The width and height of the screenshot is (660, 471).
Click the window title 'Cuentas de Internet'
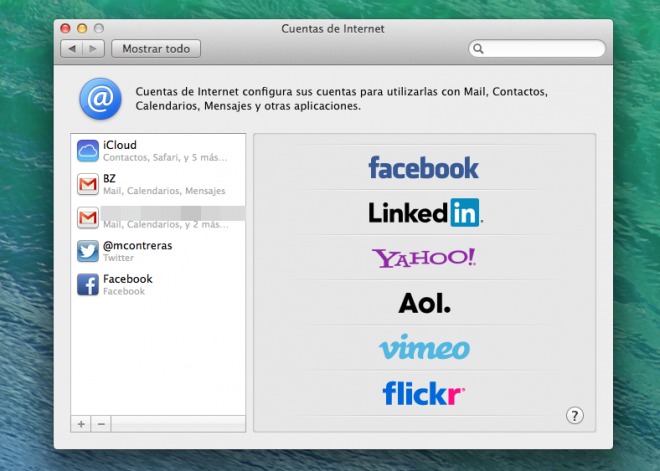pos(333,29)
